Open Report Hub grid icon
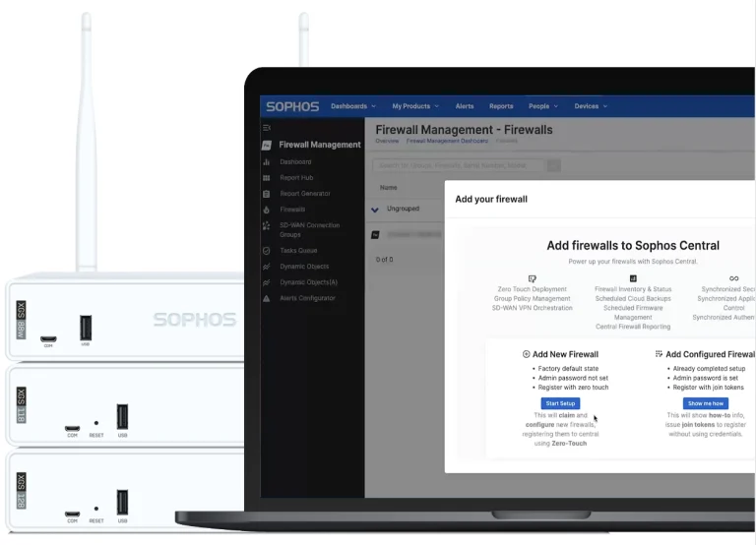 pyautogui.click(x=266, y=178)
